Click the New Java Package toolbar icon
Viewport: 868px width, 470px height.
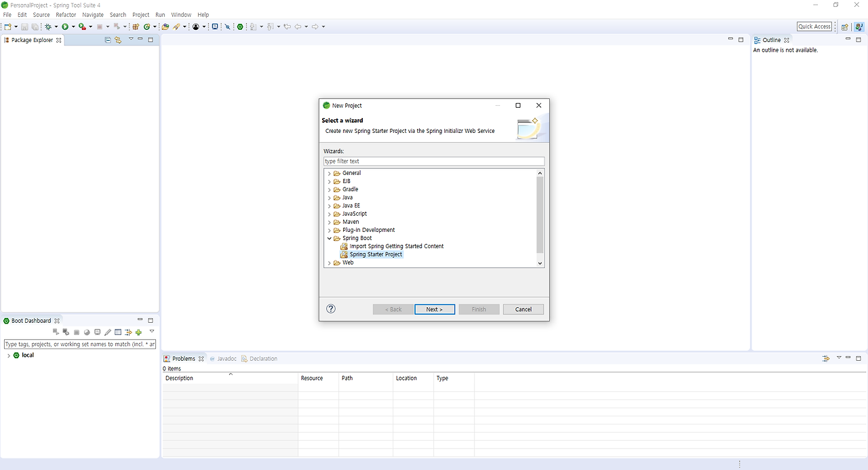(136, 26)
